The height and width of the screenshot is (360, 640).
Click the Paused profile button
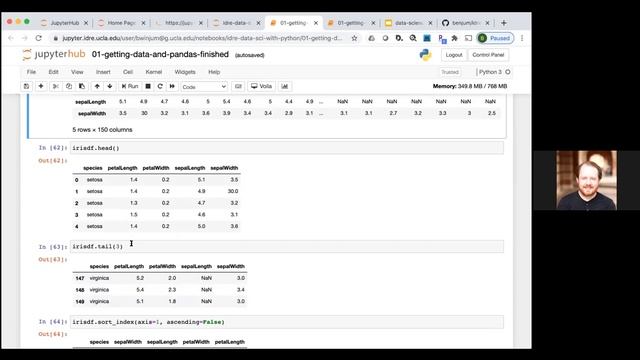click(x=495, y=38)
